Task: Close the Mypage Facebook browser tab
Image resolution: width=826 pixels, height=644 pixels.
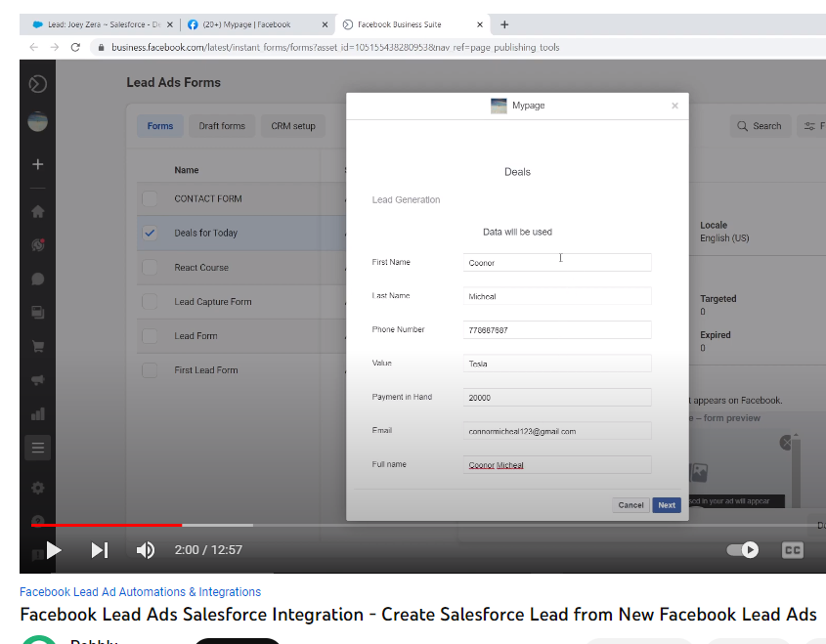Action: pos(325,24)
